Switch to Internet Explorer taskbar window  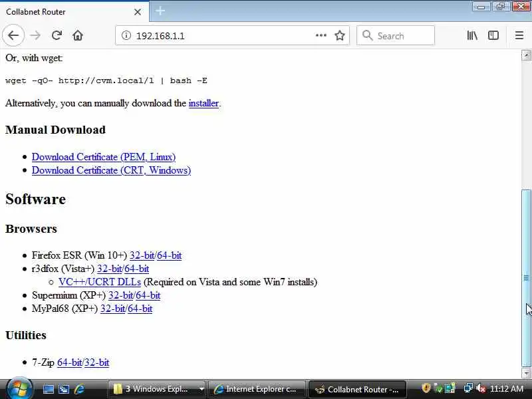(x=257, y=389)
